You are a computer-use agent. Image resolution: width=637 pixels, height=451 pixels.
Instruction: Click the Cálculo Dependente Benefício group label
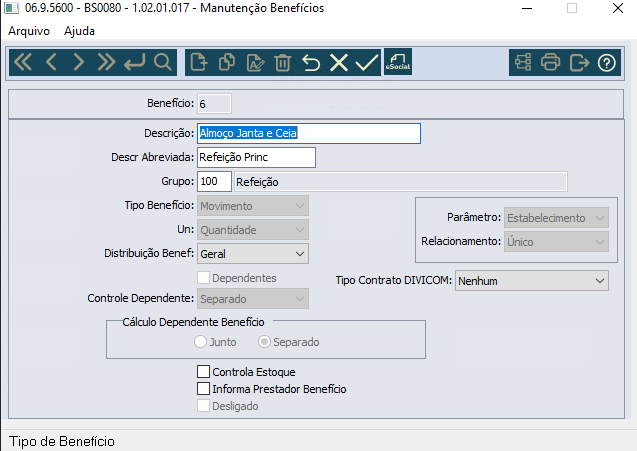[x=193, y=322]
